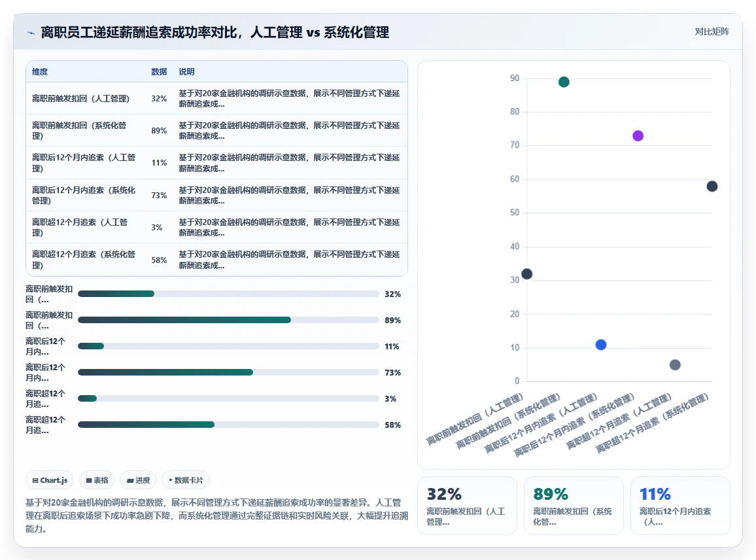Click the 3% progress bar
Screen dimensions: 756x560
[x=228, y=398]
